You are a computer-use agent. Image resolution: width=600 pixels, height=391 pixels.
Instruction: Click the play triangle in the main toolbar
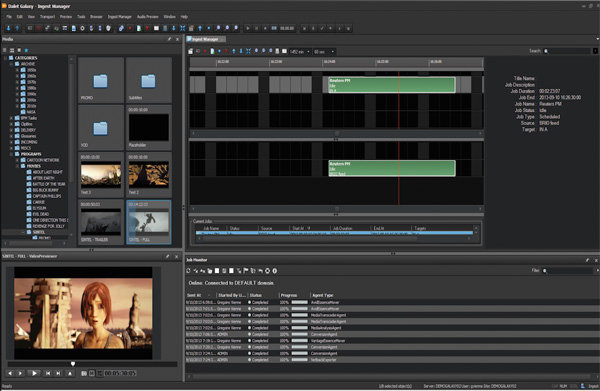coord(248,28)
